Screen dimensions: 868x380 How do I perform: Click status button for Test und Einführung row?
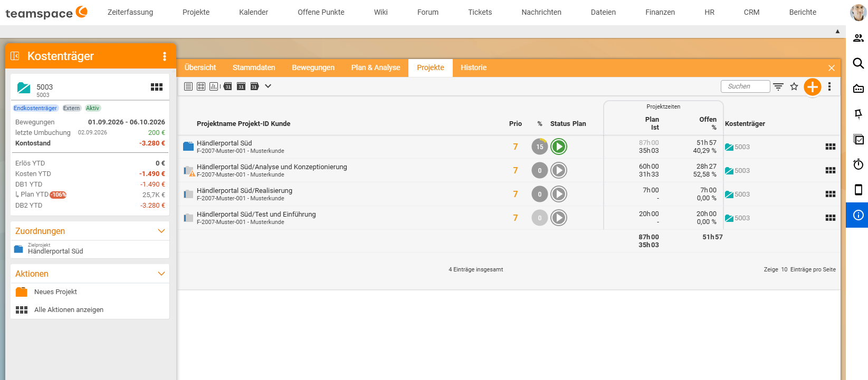pos(559,218)
